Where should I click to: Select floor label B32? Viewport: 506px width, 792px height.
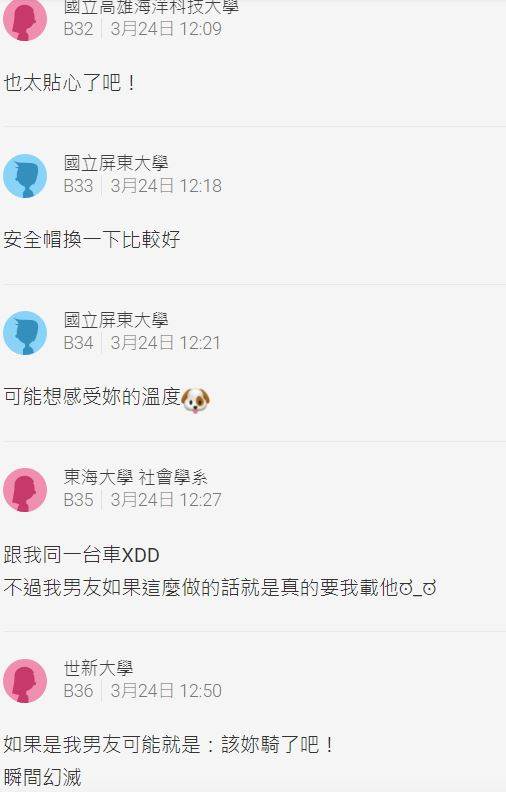click(x=78, y=29)
